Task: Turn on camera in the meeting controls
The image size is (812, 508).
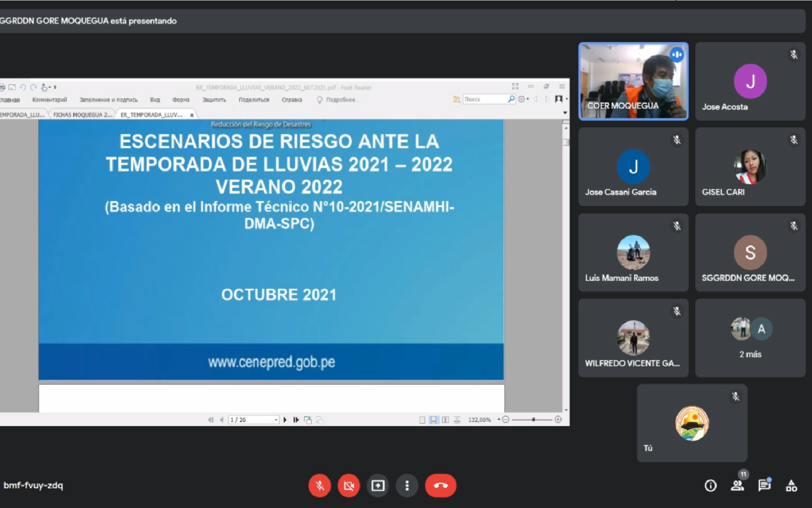Action: click(x=349, y=486)
